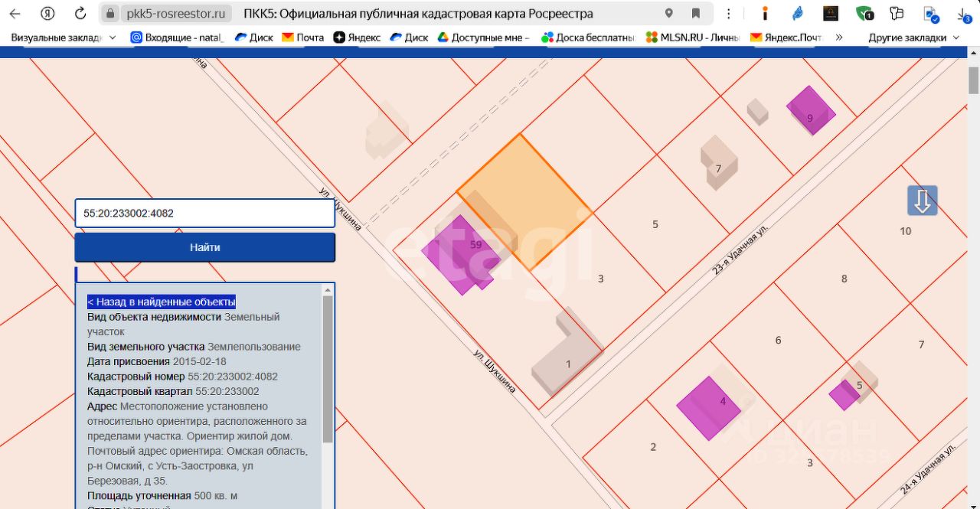980x509 pixels.
Task: Click the cadastral number search field
Action: [204, 214]
